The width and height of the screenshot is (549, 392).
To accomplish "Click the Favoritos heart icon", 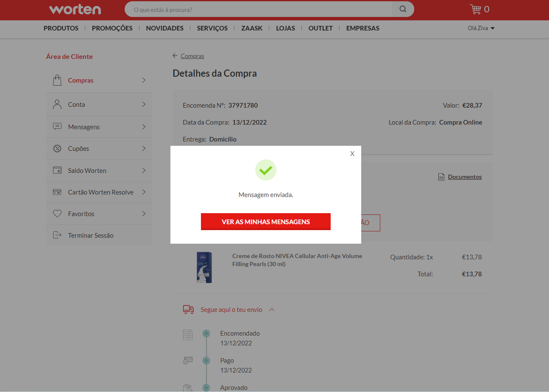I will (57, 214).
